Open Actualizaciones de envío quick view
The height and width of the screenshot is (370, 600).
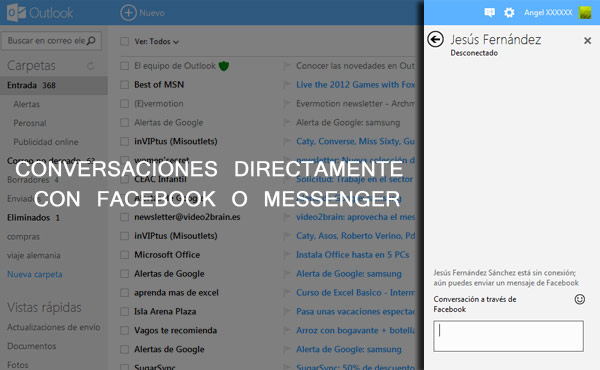pos(54,327)
